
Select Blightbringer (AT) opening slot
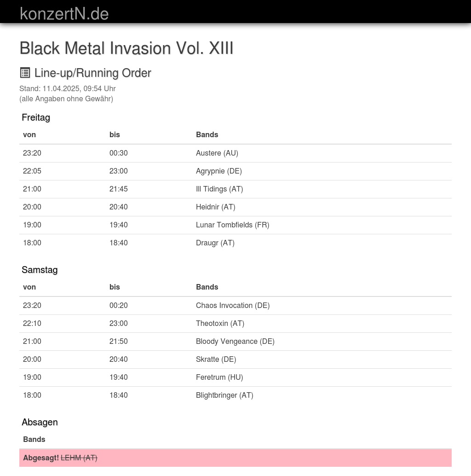(x=224, y=395)
